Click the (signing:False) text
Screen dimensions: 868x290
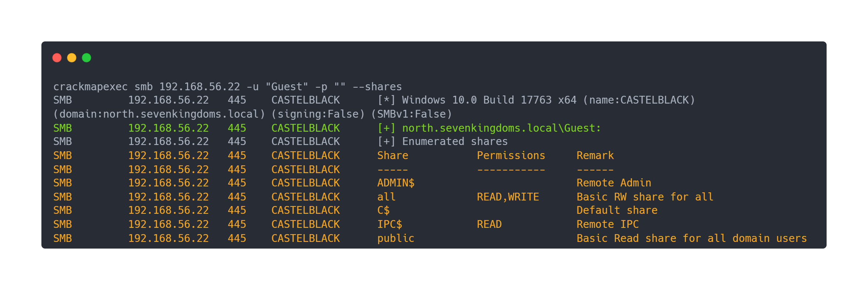(318, 114)
